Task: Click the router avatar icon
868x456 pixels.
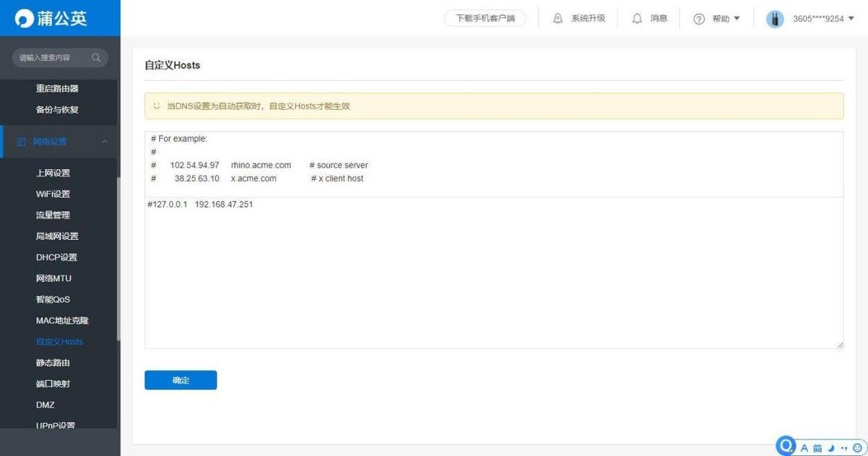Action: click(775, 19)
